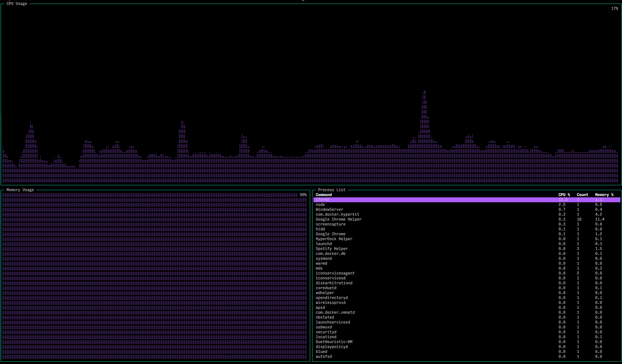This screenshot has height=364, width=622.
Task: Click the Memory % column header
Action: click(604, 195)
